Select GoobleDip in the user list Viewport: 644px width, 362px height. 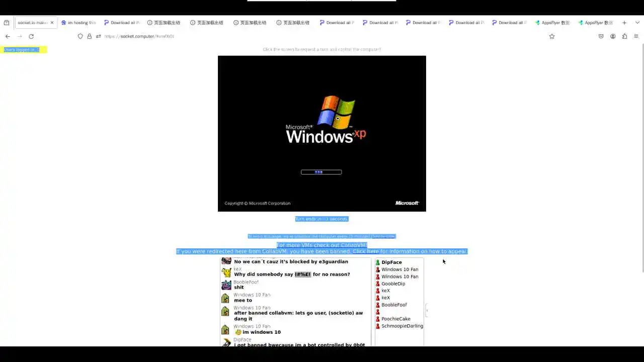point(393,284)
